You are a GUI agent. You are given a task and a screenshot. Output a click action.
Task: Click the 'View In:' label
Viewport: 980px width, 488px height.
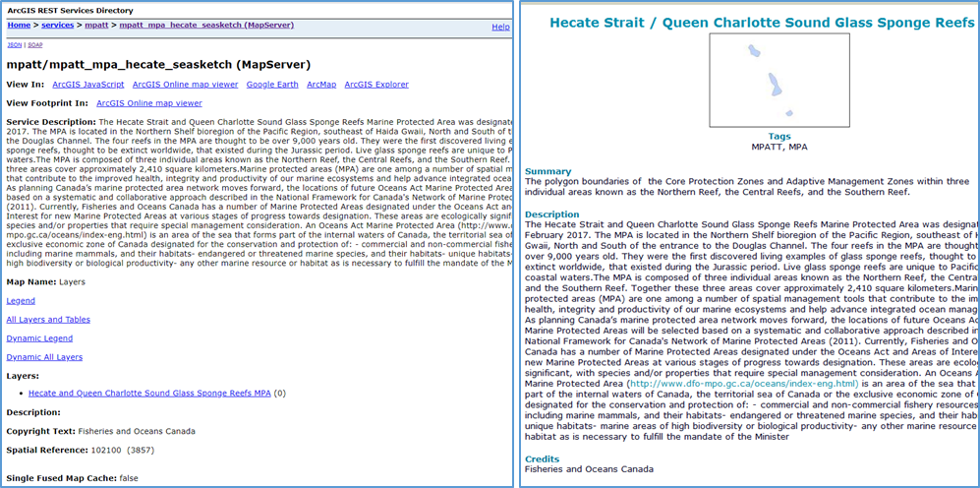[25, 85]
